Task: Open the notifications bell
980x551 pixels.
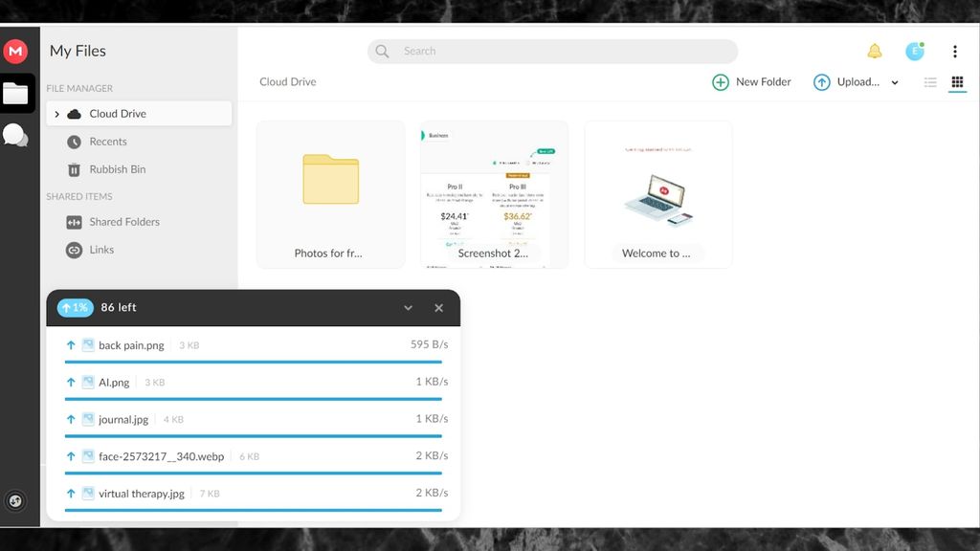Action: coord(874,51)
